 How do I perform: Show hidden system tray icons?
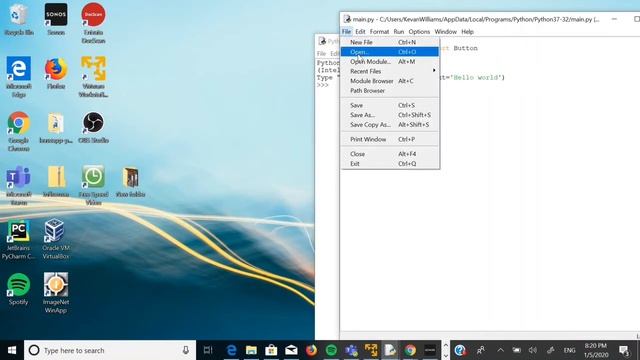[500, 350]
